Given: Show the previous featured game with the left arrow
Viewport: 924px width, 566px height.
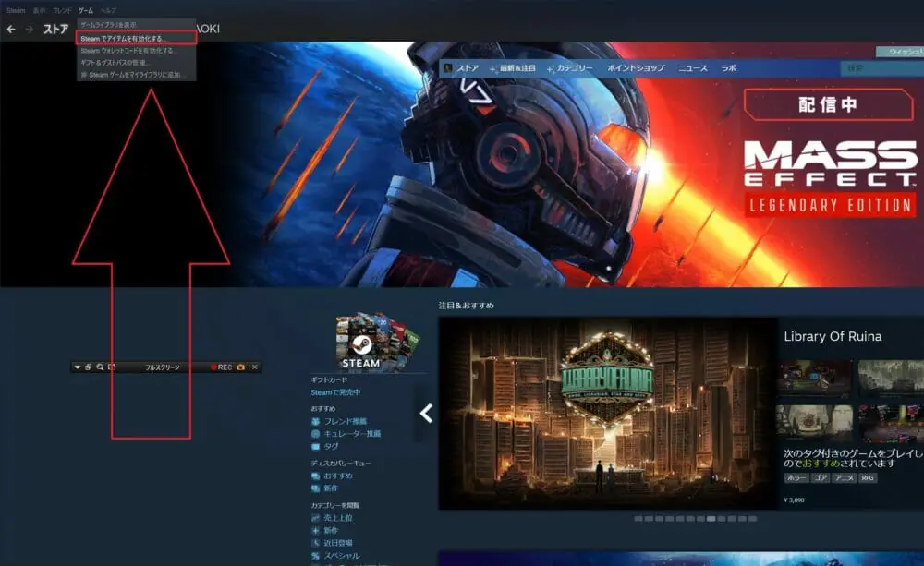Looking at the screenshot, I should pos(426,414).
